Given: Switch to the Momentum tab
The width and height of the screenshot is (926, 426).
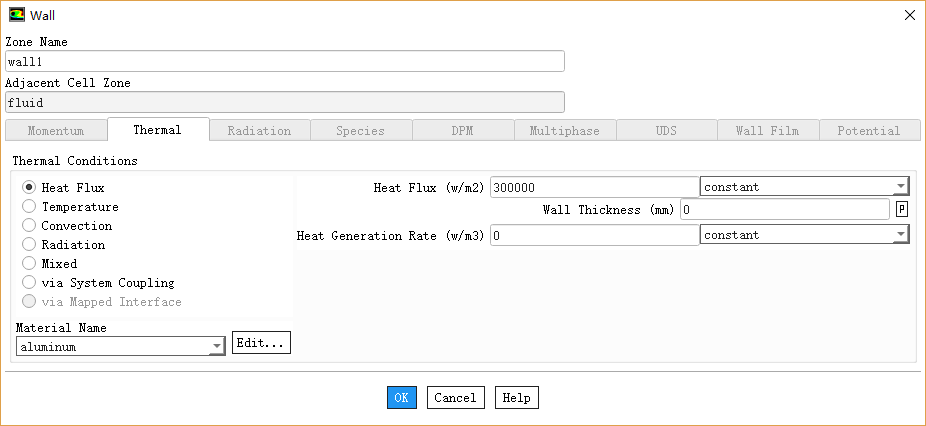Looking at the screenshot, I should point(56,131).
